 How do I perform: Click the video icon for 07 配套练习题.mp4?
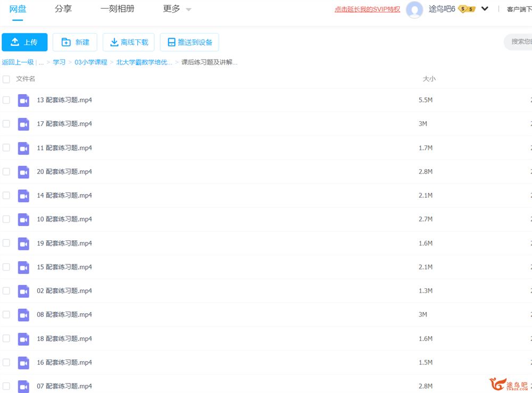pos(23,386)
